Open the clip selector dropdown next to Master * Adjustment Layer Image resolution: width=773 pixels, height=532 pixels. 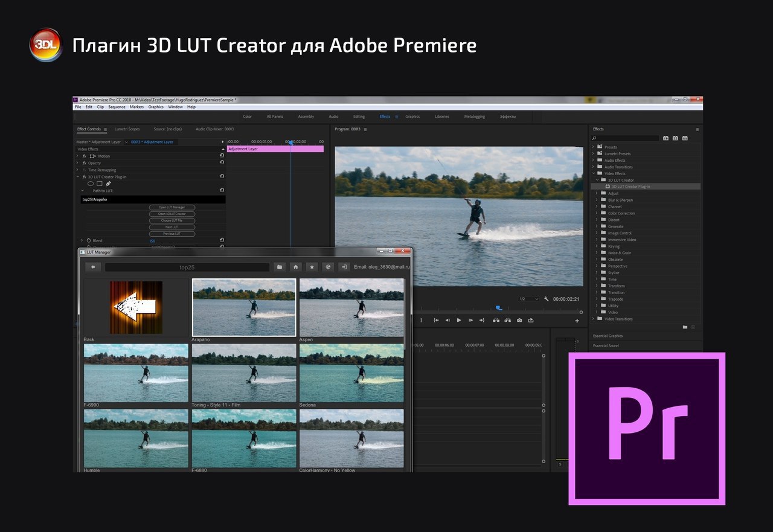click(x=126, y=142)
